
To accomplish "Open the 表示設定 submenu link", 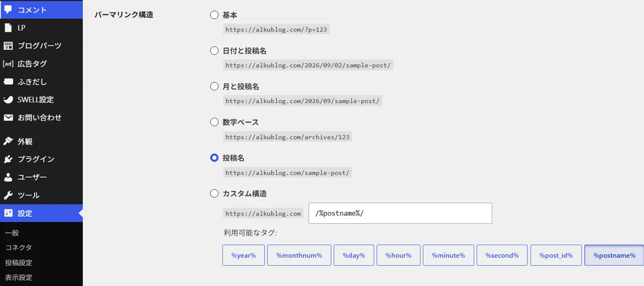I will tap(18, 277).
